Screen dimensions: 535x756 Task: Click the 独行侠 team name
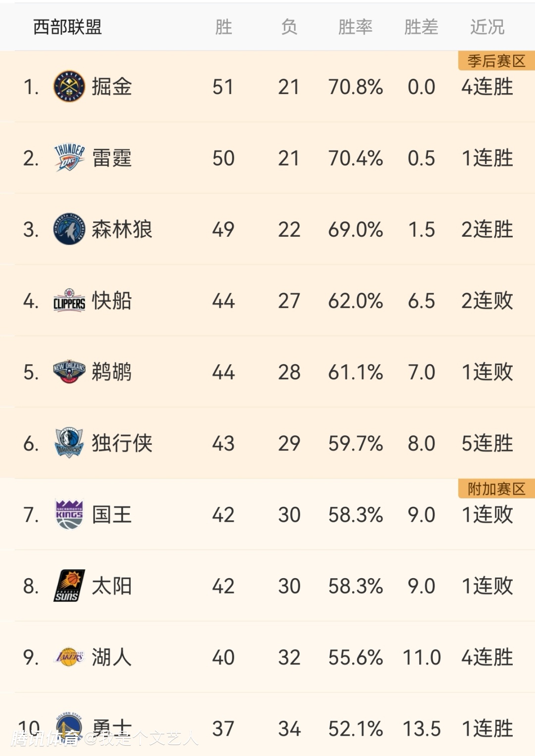click(x=122, y=443)
